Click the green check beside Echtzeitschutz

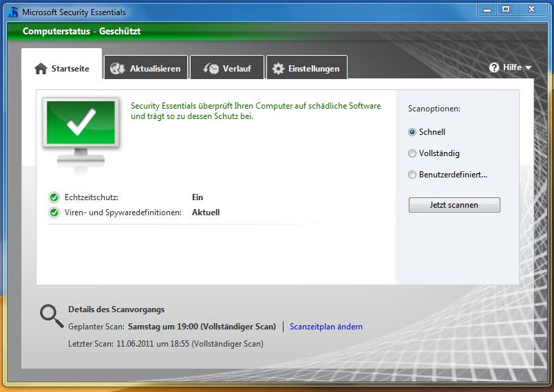pyautogui.click(x=54, y=197)
